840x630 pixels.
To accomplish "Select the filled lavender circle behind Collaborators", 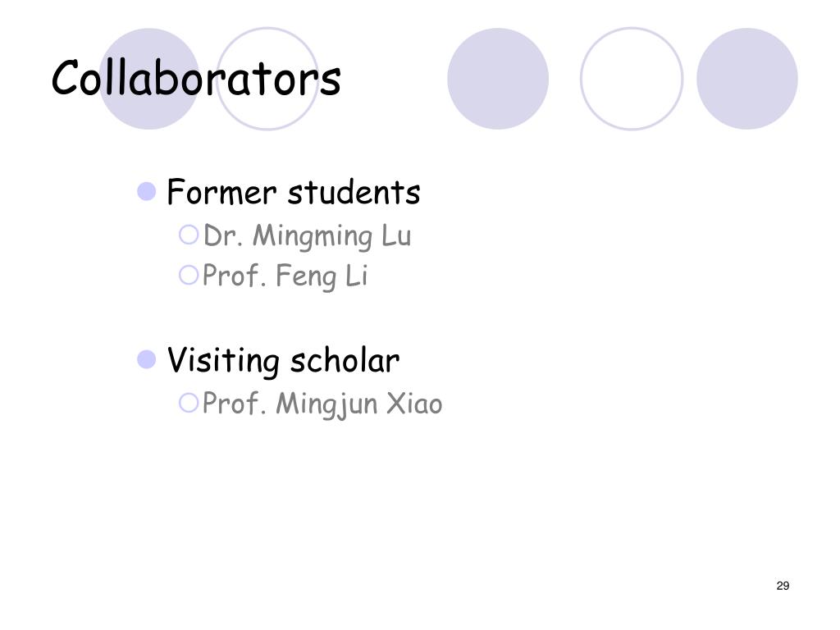I will (x=149, y=79).
